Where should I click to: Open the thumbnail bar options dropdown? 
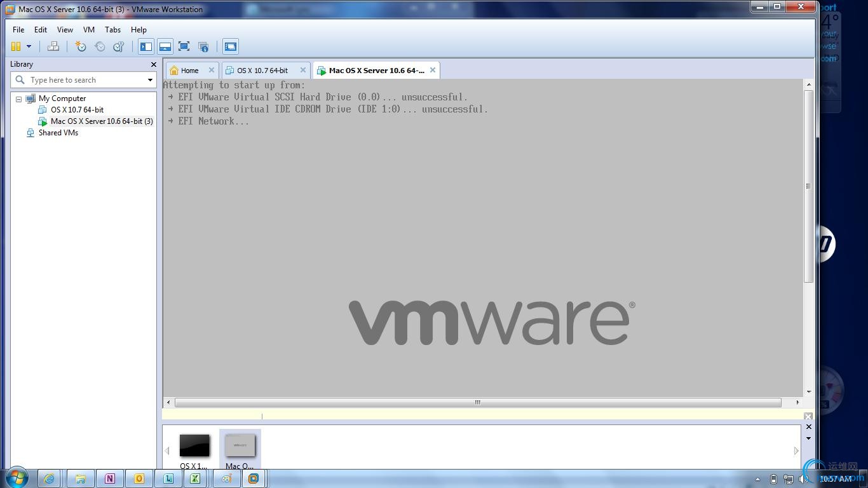coord(808,438)
